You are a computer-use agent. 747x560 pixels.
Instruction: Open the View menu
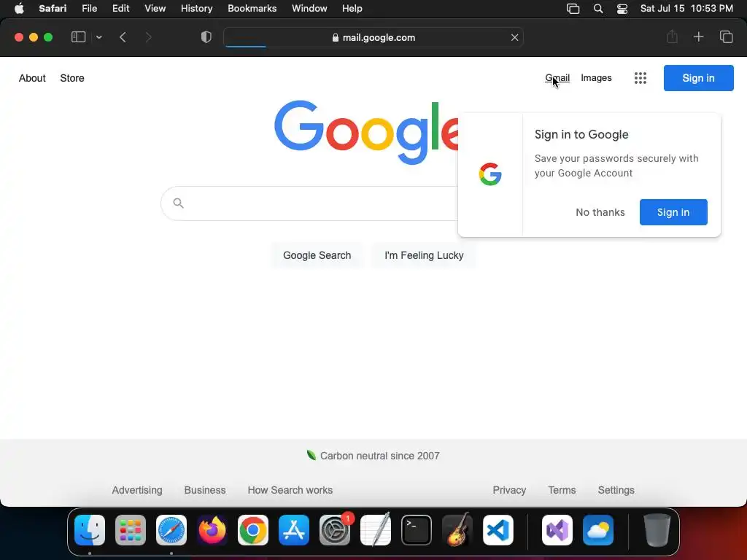(x=155, y=8)
